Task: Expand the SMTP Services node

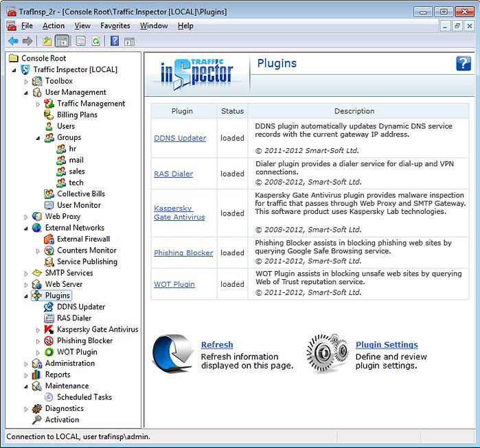Action: click(x=26, y=273)
